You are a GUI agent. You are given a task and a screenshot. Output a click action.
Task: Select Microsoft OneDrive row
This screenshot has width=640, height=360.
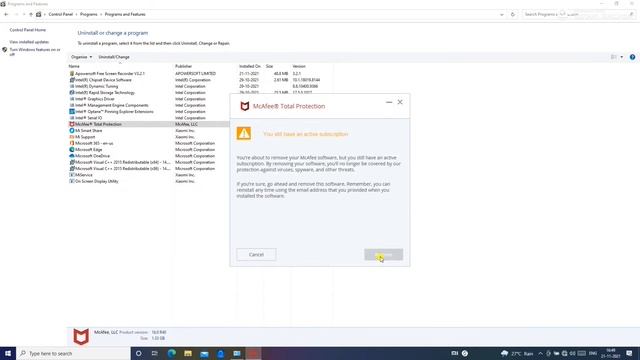click(x=149, y=156)
